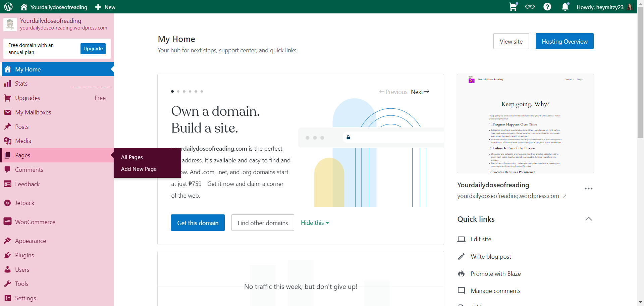Screen dimensions: 644x306
Task: Click the site icon next to Yourdailydoseofreading
Action: point(10,24)
